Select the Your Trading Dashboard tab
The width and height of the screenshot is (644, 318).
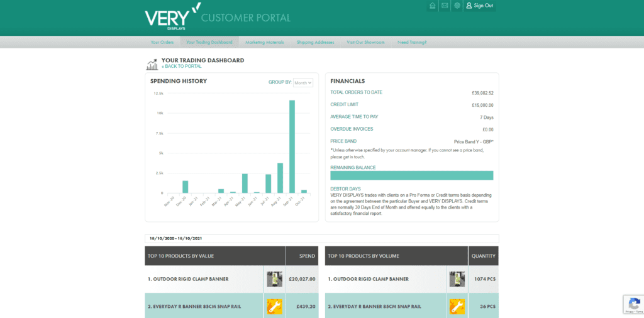209,42
